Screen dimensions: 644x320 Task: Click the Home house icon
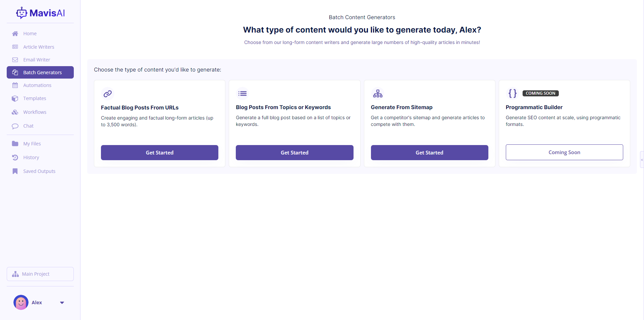15,34
